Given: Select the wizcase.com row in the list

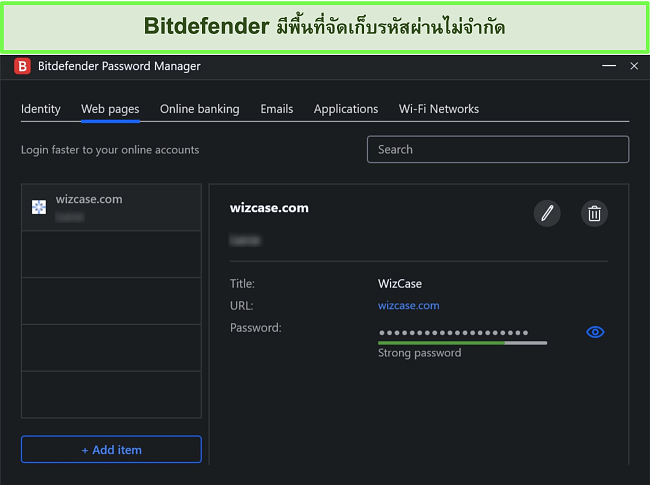Looking at the screenshot, I should [x=112, y=207].
